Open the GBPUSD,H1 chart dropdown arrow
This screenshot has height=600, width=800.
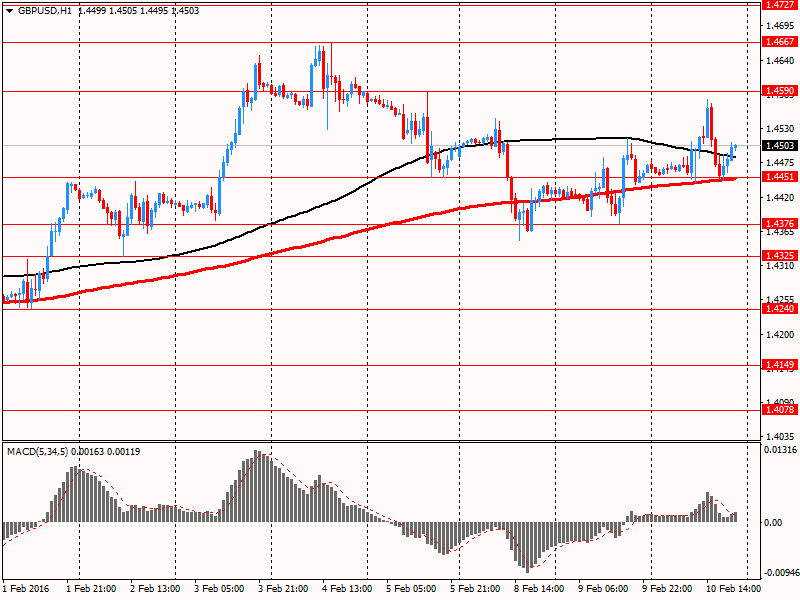pos(9,11)
